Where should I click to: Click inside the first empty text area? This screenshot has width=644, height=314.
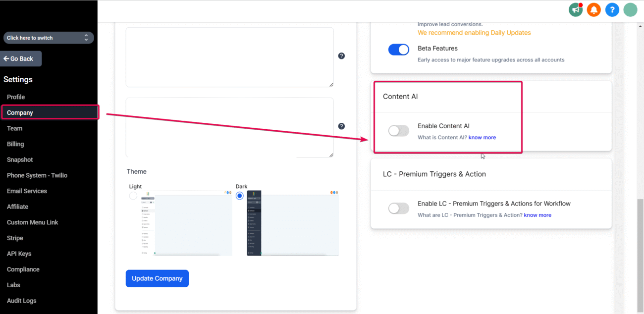coord(229,57)
